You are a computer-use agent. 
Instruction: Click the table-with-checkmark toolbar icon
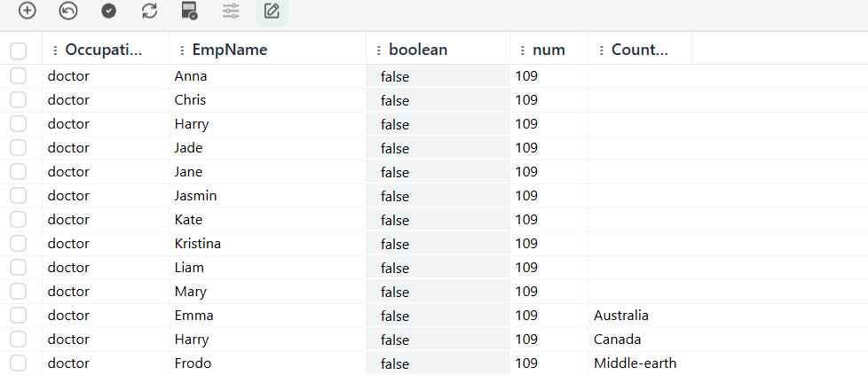coord(190,11)
